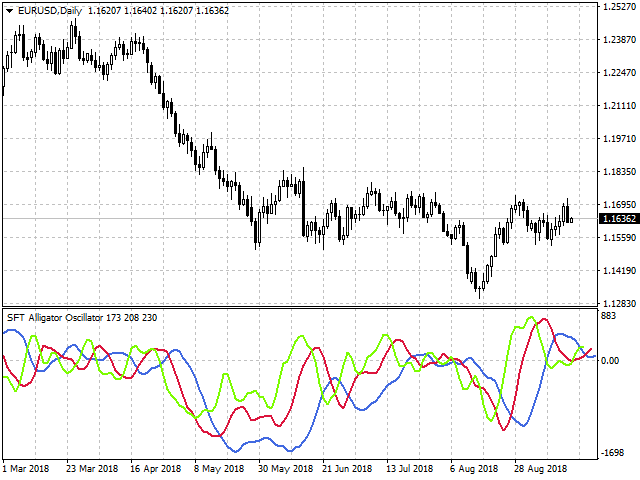Click the 1.22470 price axis label
640x480 pixels.
coord(619,73)
